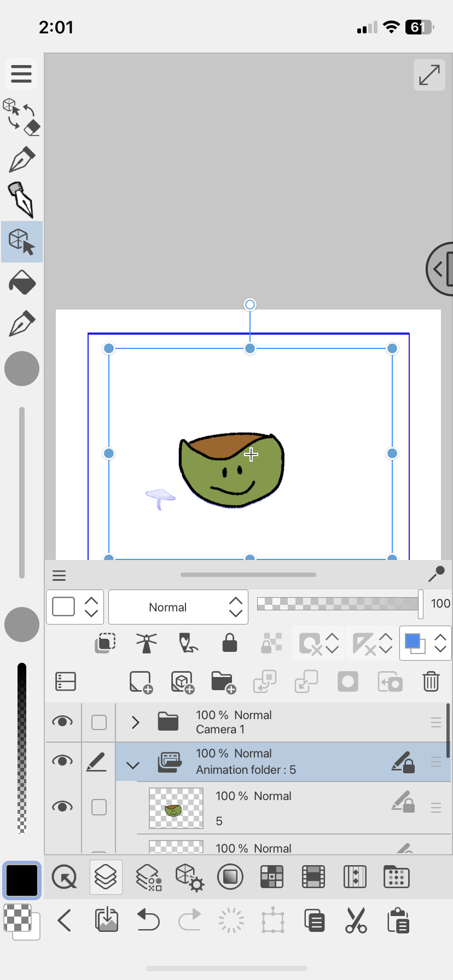The height and width of the screenshot is (980, 453).
Task: Change layer color blue swatch
Action: pyautogui.click(x=415, y=643)
